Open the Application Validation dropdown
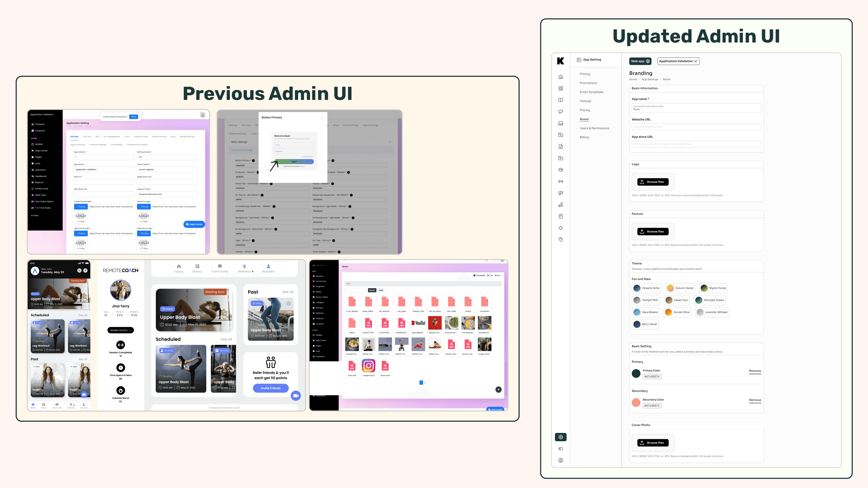The image size is (868, 488). pyautogui.click(x=678, y=61)
